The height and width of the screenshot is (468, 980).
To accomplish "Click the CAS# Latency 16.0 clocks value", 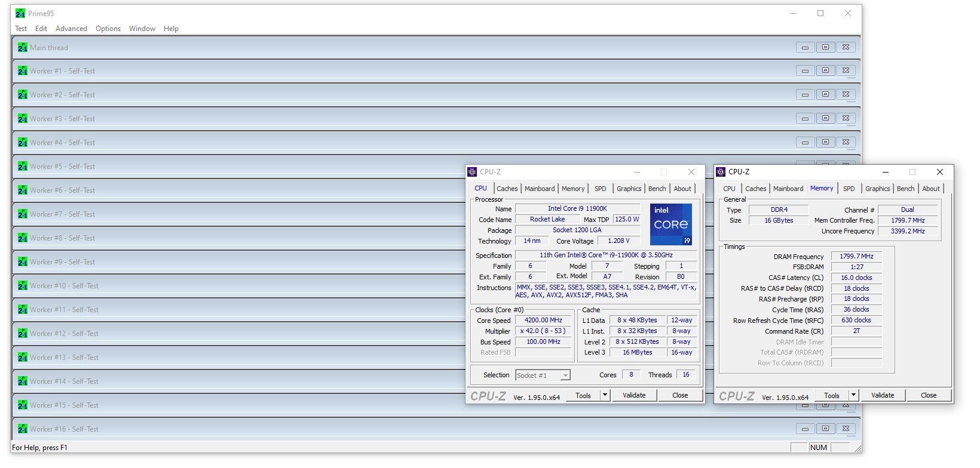I will pyautogui.click(x=856, y=278).
